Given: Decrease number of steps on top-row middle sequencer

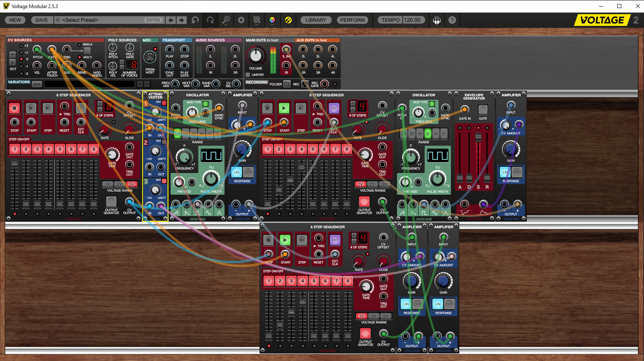Looking at the screenshot, I should [352, 109].
